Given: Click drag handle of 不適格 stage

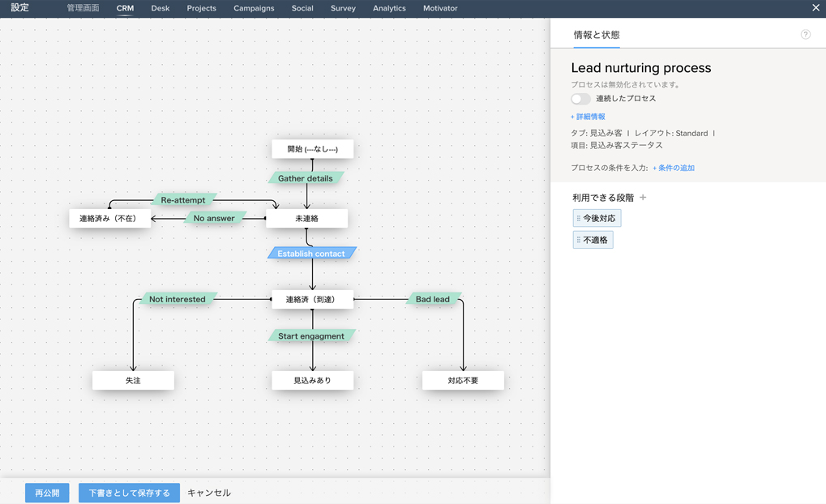Looking at the screenshot, I should [x=579, y=240].
